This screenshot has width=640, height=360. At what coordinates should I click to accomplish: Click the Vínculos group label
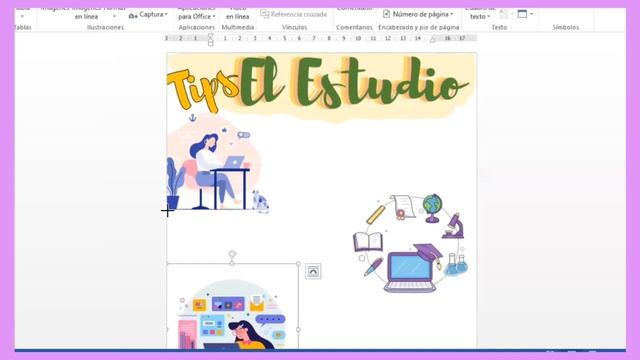pyautogui.click(x=294, y=27)
